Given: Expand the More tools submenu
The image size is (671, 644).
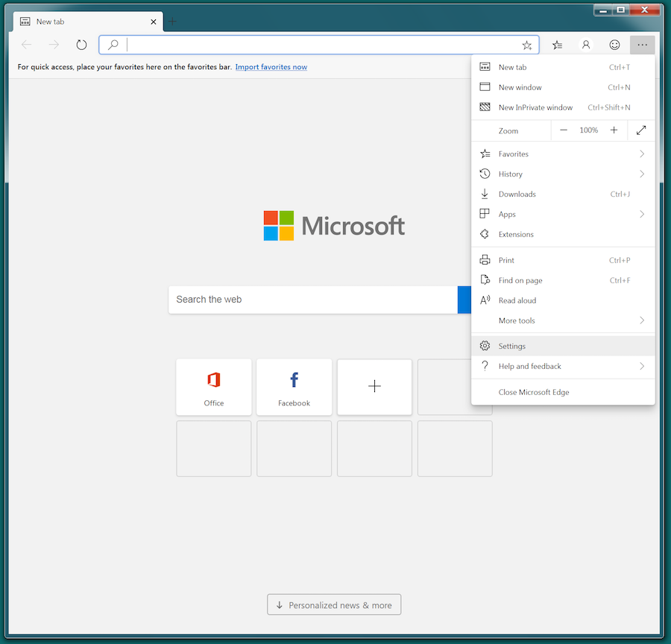Looking at the screenshot, I should pos(563,321).
